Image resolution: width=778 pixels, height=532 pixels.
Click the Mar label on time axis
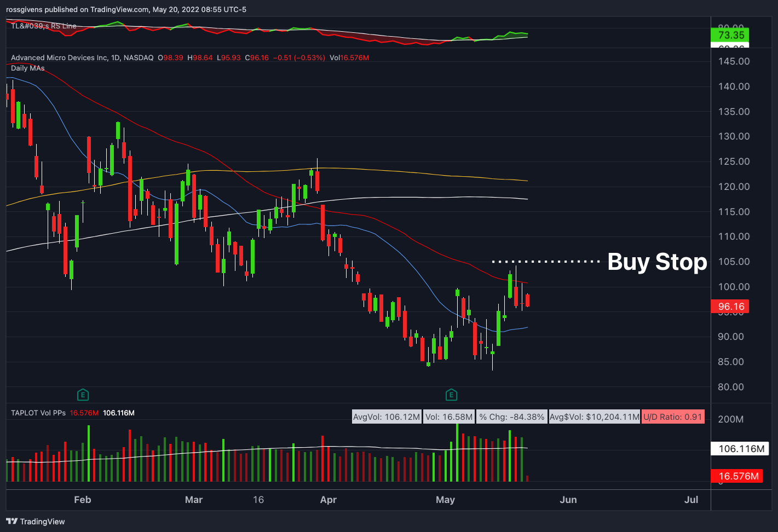(194, 500)
